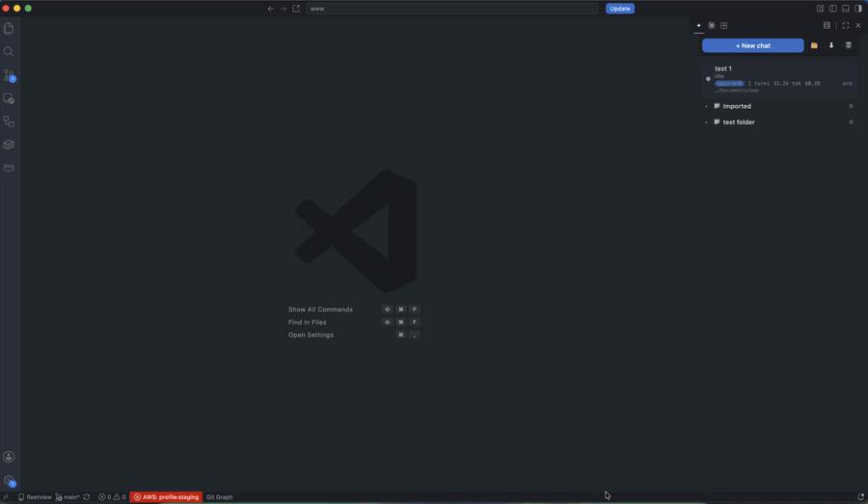Click the open-in-new-window icon beside search bar
Image resolution: width=868 pixels, height=504 pixels.
296,9
